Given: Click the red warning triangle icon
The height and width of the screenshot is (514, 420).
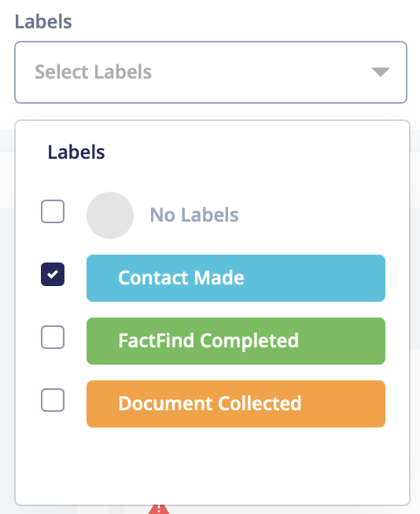Looking at the screenshot, I should pyautogui.click(x=159, y=508).
